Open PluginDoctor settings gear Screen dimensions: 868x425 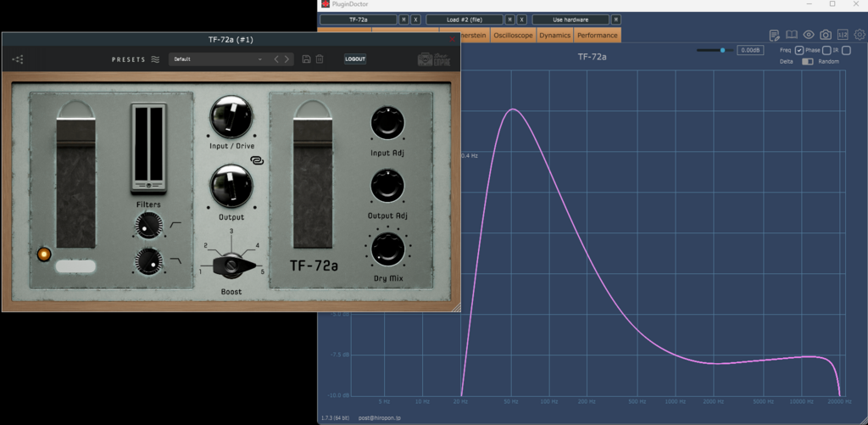pyautogui.click(x=860, y=35)
